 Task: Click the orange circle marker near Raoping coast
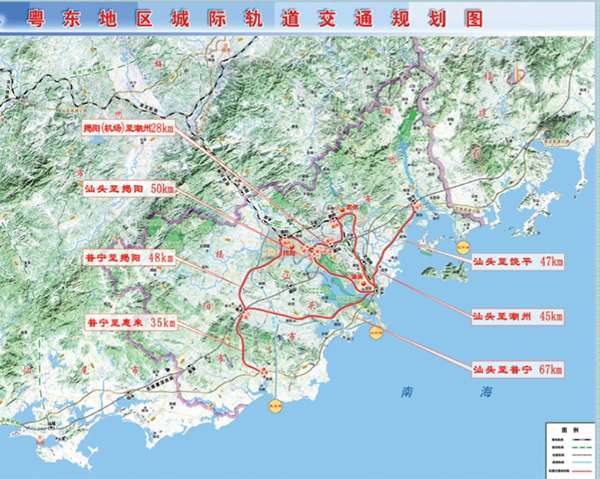[x=463, y=245]
